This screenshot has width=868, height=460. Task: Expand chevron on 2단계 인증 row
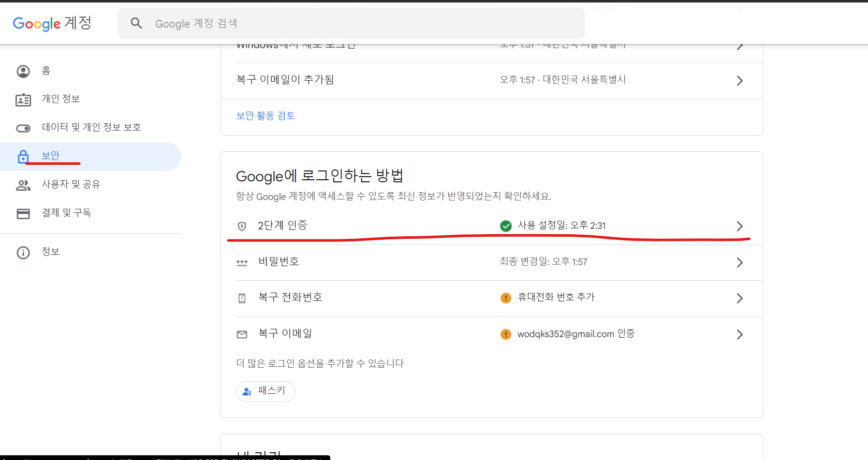pyautogui.click(x=740, y=226)
